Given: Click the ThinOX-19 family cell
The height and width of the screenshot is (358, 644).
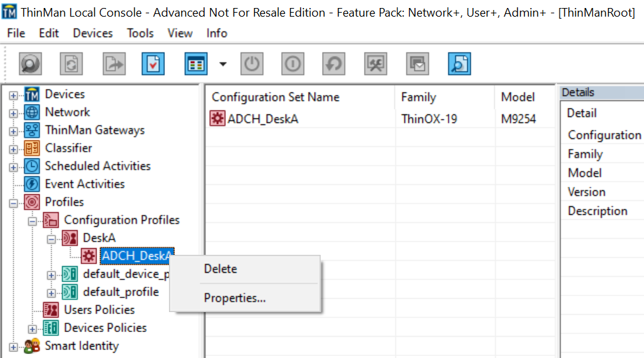Looking at the screenshot, I should coord(429,119).
